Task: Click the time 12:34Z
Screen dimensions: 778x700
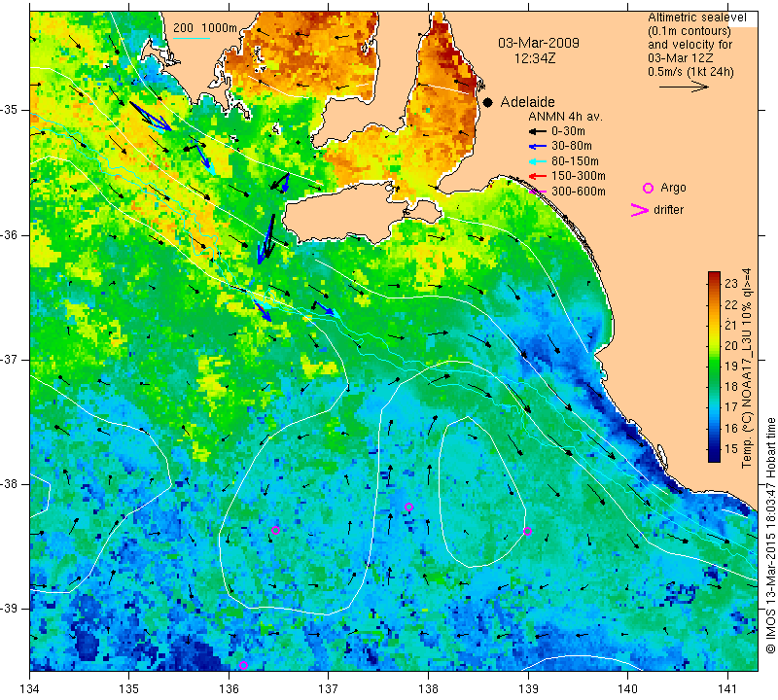Action: coord(535,58)
